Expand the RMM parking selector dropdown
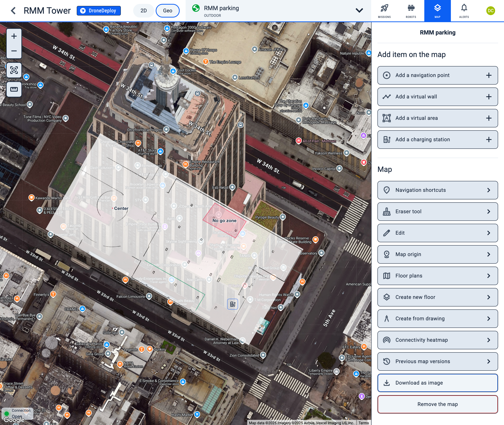This screenshot has width=504, height=425. 359,11
